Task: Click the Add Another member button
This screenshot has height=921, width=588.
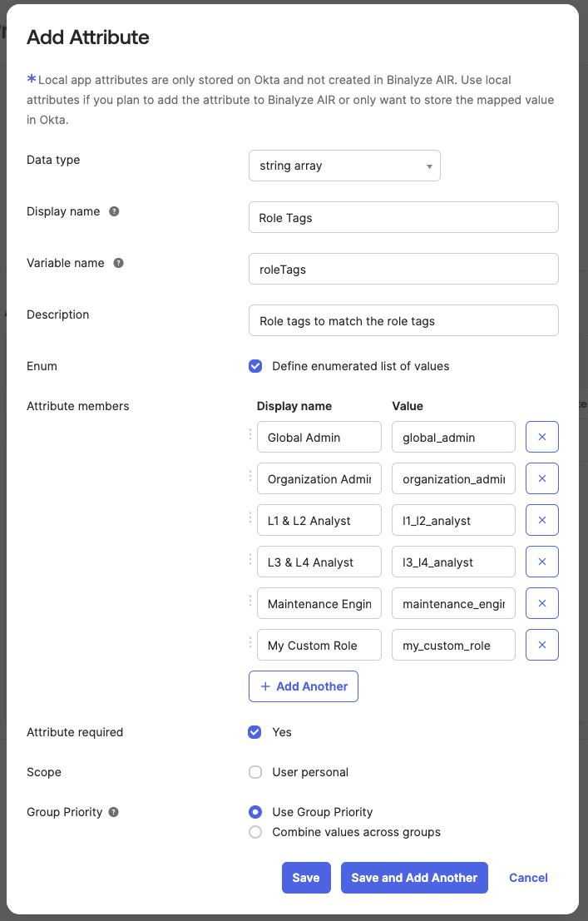Action: pyautogui.click(x=304, y=686)
